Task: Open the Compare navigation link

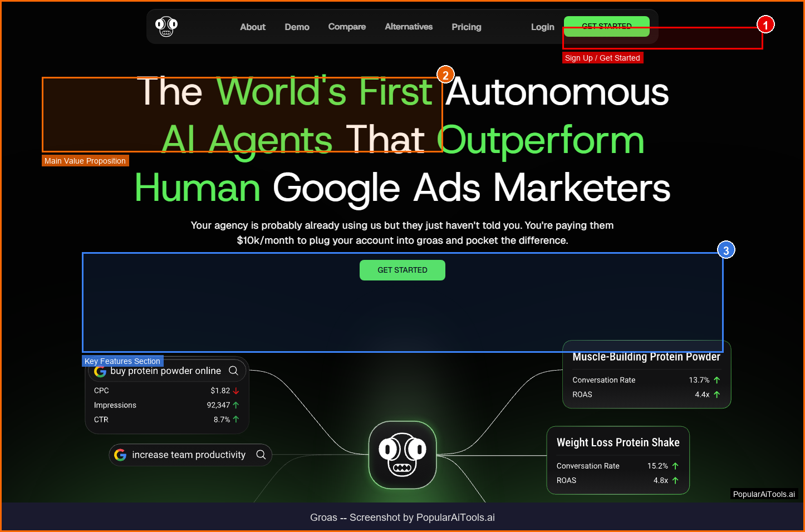Action: (x=347, y=27)
